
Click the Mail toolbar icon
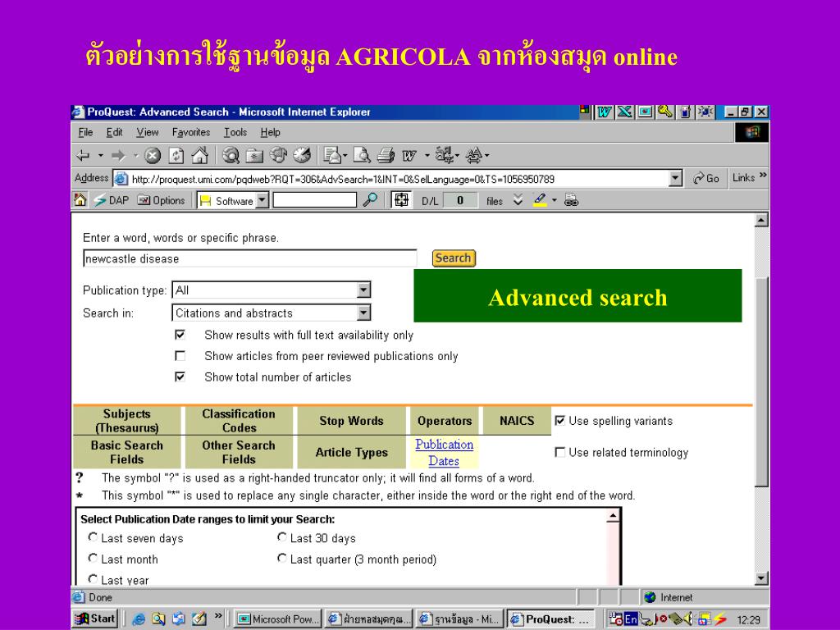333,155
